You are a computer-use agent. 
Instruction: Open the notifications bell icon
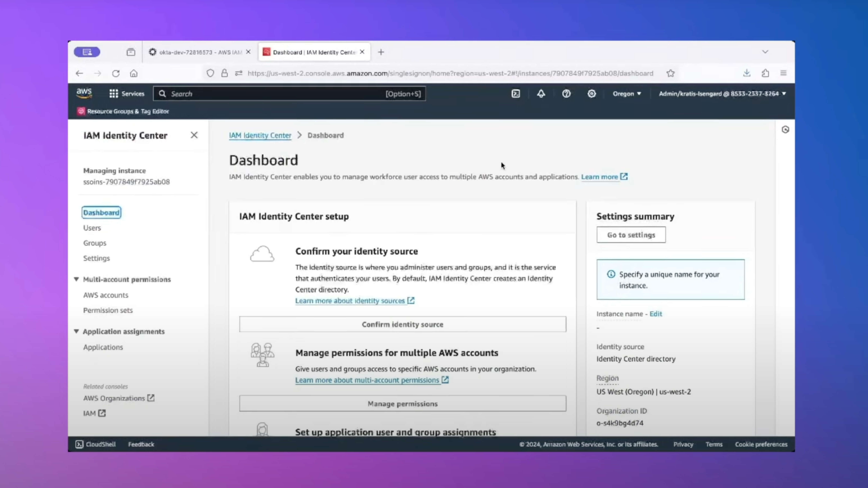tap(541, 94)
